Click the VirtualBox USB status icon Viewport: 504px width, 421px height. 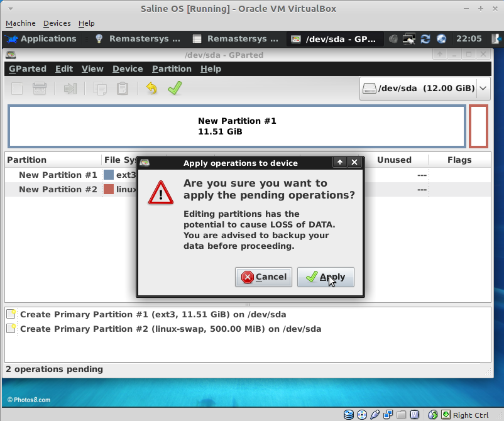[375, 415]
